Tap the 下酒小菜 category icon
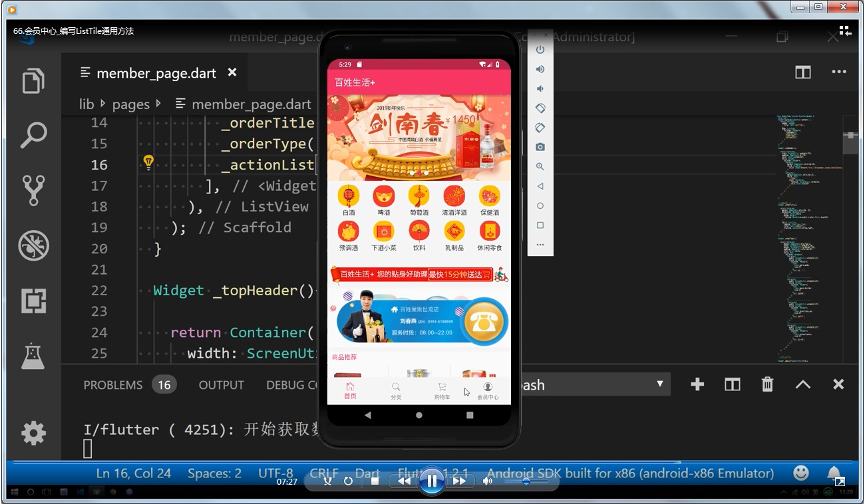The image size is (865, 504). tap(384, 231)
